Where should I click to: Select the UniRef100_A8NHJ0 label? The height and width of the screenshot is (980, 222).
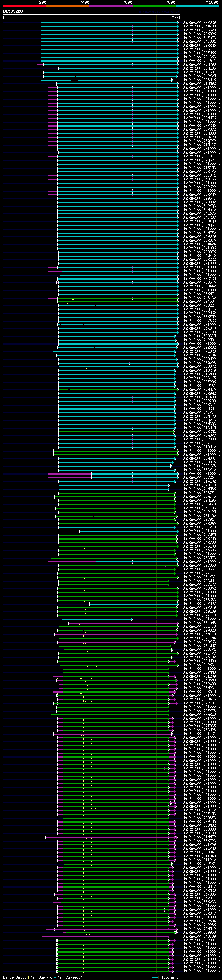[x=199, y=390]
